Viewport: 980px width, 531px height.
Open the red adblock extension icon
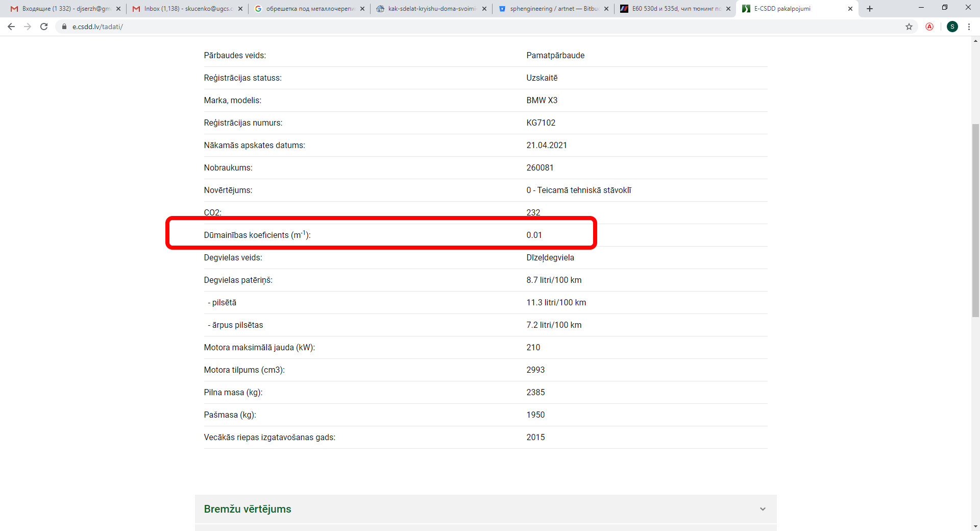coord(929,27)
